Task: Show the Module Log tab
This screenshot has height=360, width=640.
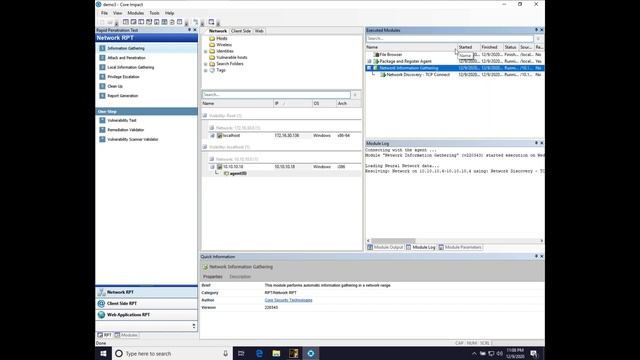Action: tap(420, 247)
